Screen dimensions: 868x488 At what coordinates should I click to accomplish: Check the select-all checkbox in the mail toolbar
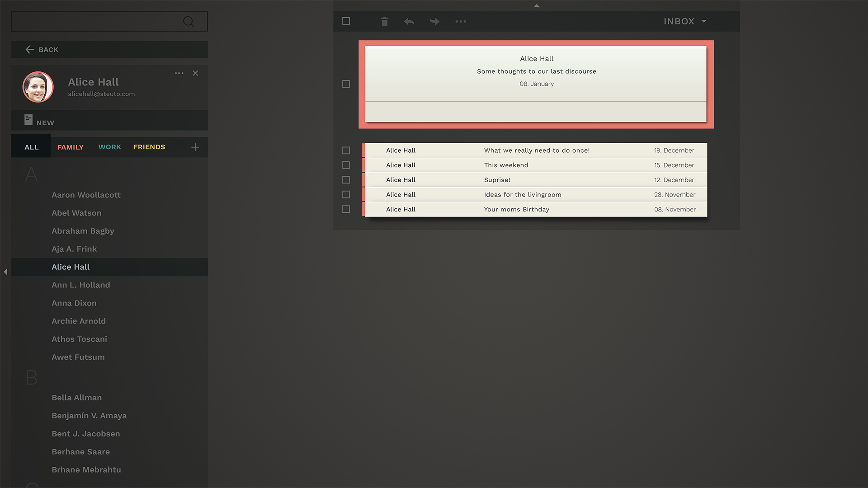(x=346, y=21)
